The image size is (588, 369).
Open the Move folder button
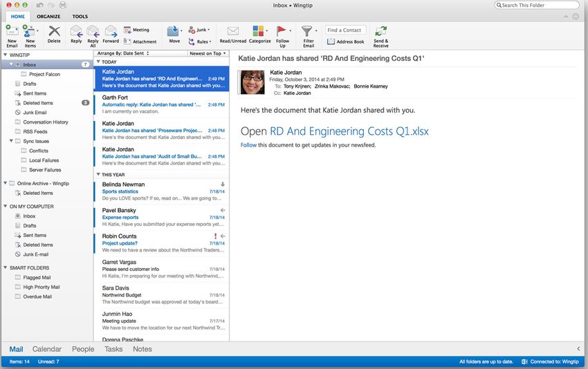point(174,35)
